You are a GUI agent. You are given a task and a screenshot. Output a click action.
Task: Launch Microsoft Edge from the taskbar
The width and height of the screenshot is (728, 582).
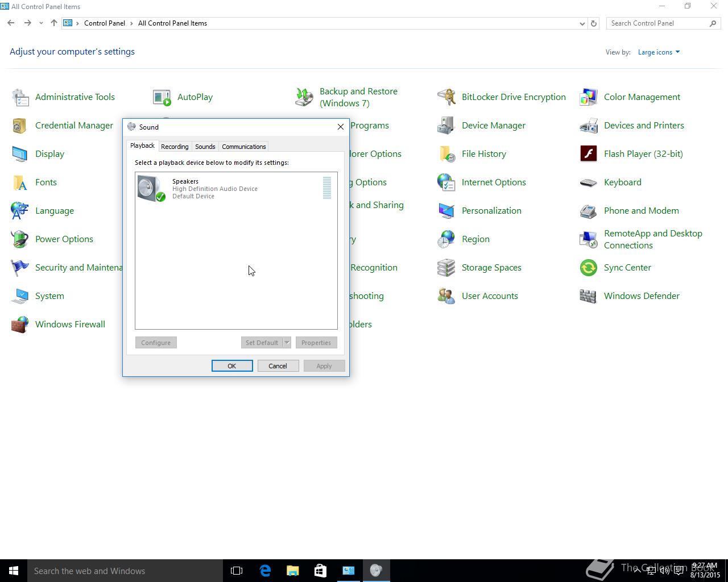coord(265,571)
